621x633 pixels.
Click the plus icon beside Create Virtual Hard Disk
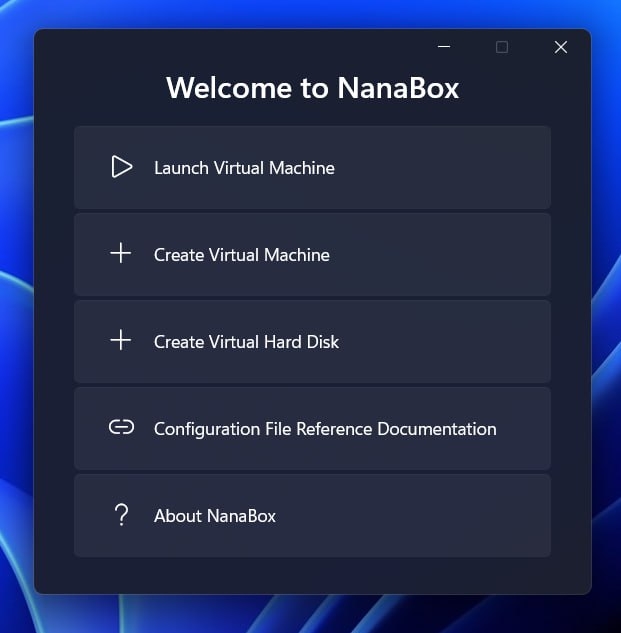(x=121, y=340)
